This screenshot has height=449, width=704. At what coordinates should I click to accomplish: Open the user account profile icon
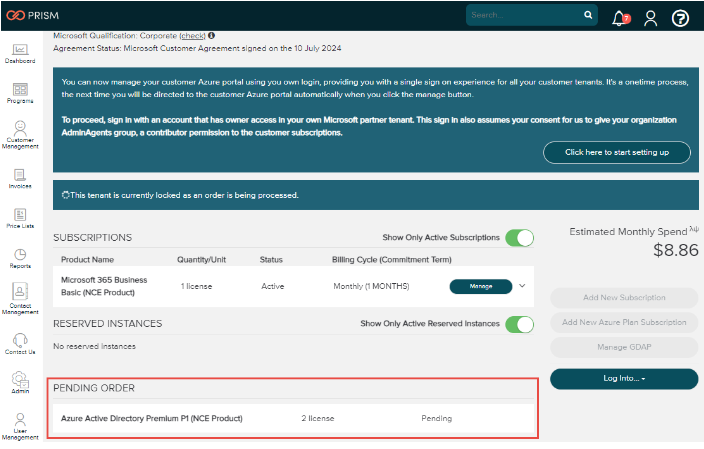tap(651, 17)
